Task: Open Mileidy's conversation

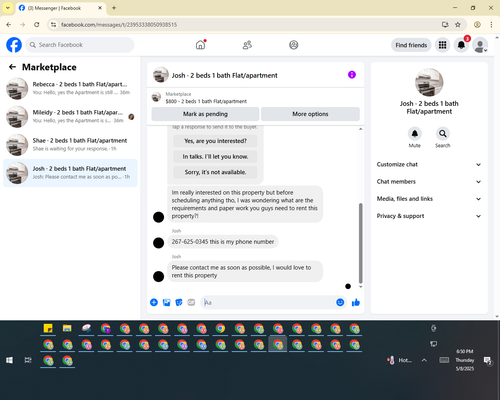Action: 70,117
